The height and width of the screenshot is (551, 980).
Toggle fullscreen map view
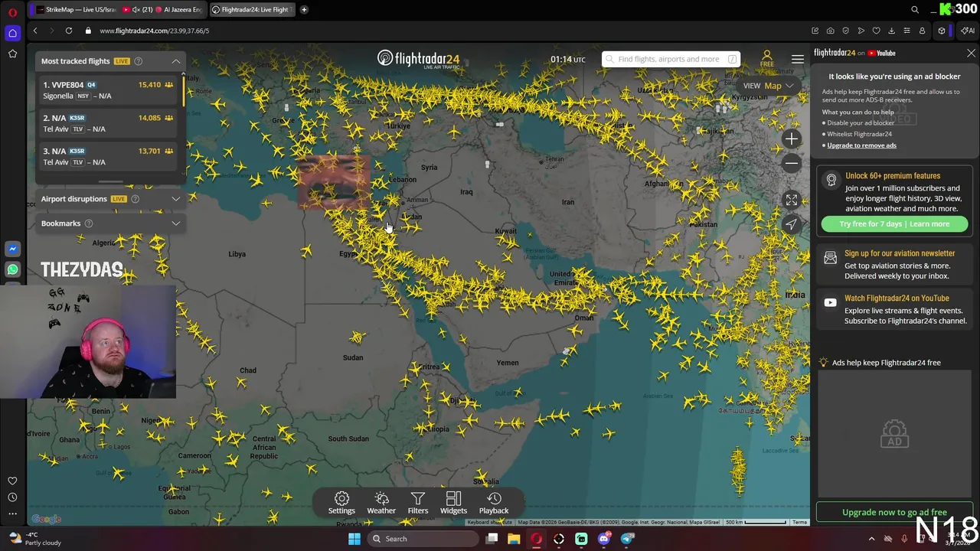pos(792,200)
